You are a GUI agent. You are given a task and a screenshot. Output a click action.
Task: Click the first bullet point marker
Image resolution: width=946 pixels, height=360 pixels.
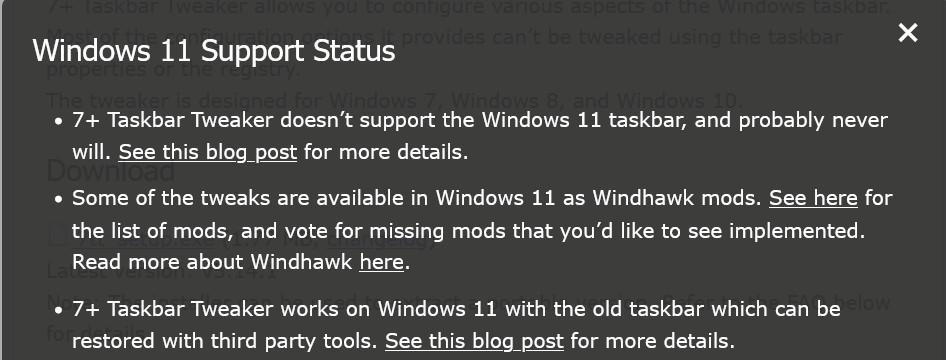(59, 121)
